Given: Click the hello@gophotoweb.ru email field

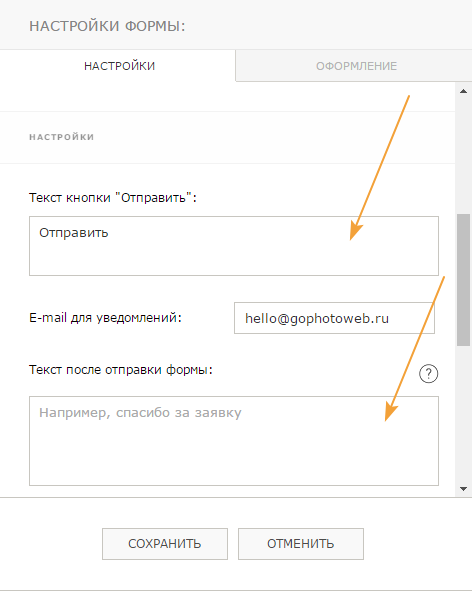Looking at the screenshot, I should pyautogui.click(x=334, y=318).
